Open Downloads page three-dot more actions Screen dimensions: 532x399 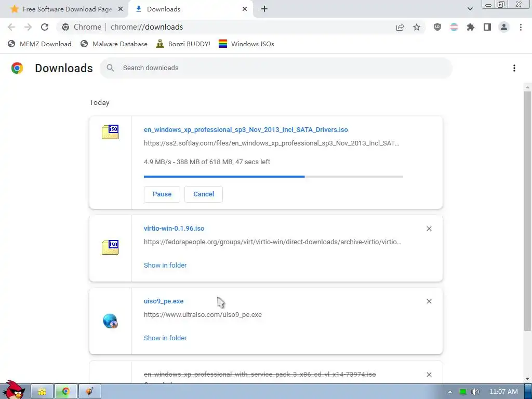click(514, 68)
